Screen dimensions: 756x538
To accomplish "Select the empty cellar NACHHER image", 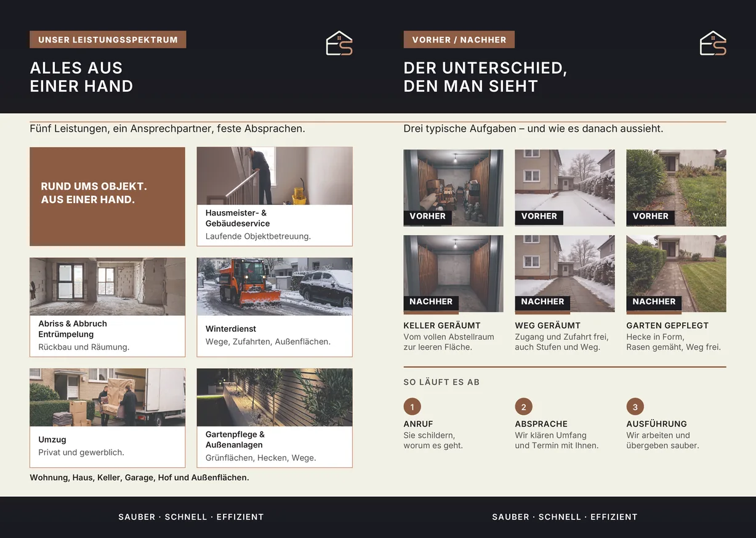I will [x=453, y=273].
